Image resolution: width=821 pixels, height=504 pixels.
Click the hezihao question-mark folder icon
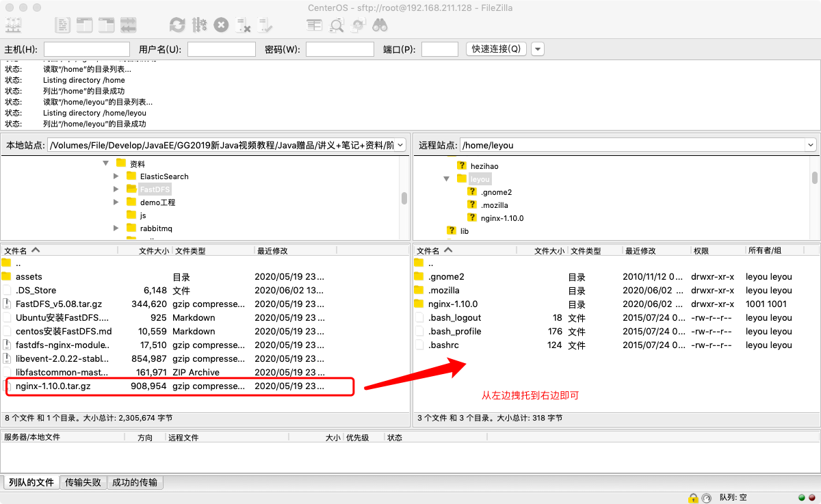coord(462,165)
